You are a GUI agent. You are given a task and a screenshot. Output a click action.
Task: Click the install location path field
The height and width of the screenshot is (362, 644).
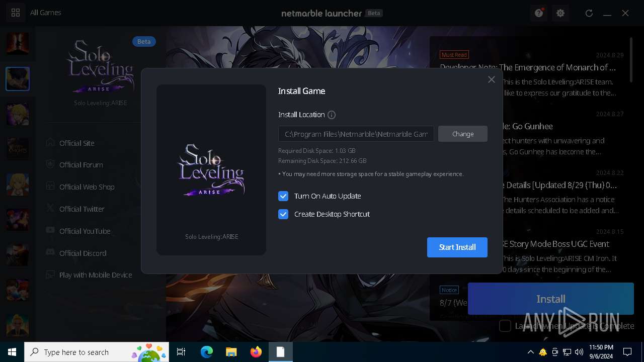(x=356, y=134)
